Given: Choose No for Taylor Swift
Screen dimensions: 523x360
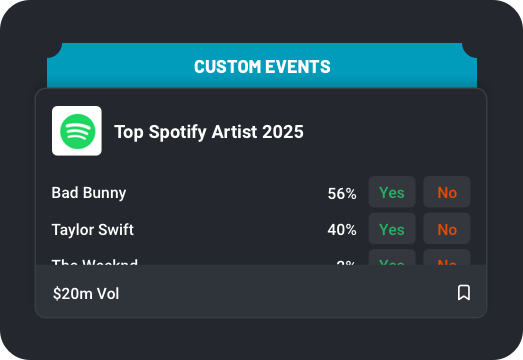Looking at the screenshot, I should point(447,229).
